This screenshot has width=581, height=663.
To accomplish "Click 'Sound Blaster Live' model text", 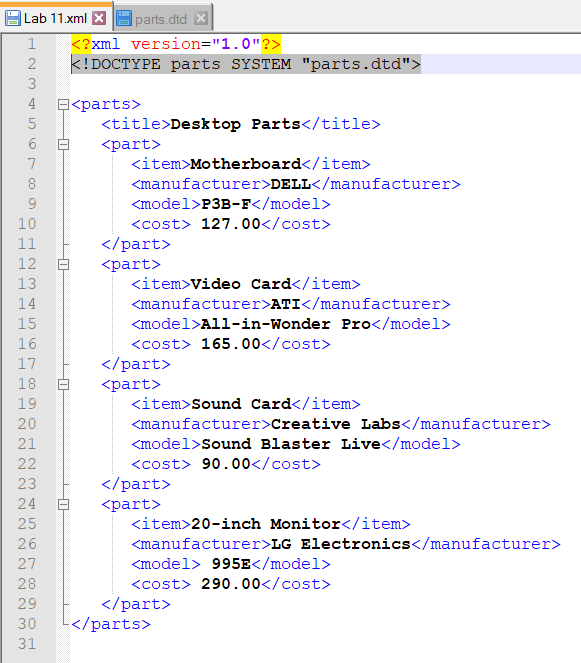I will coord(291,444).
